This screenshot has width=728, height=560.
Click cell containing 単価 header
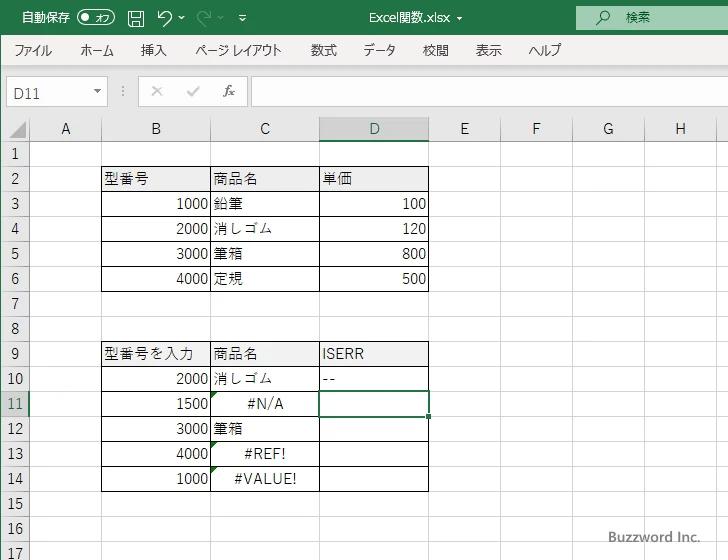point(374,179)
